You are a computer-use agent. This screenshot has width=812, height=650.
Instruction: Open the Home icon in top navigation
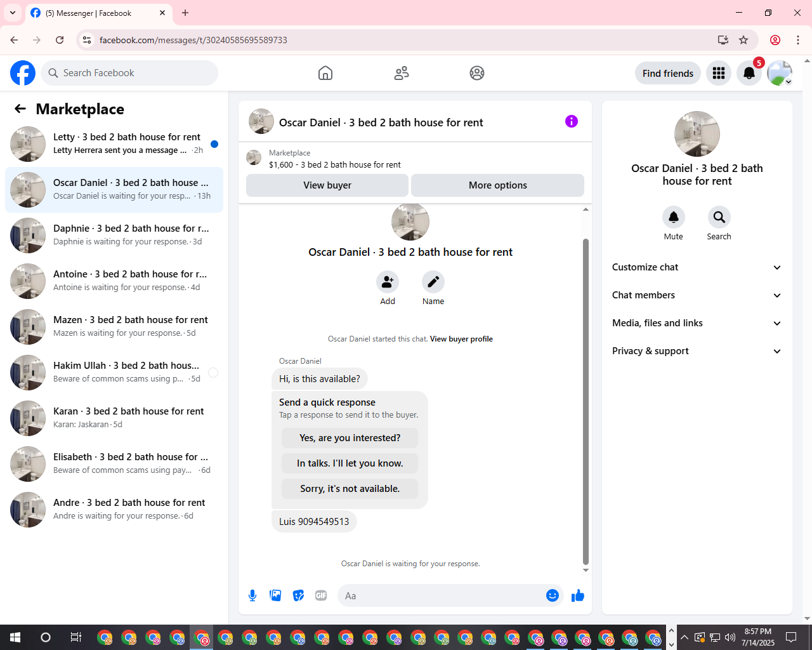(325, 73)
